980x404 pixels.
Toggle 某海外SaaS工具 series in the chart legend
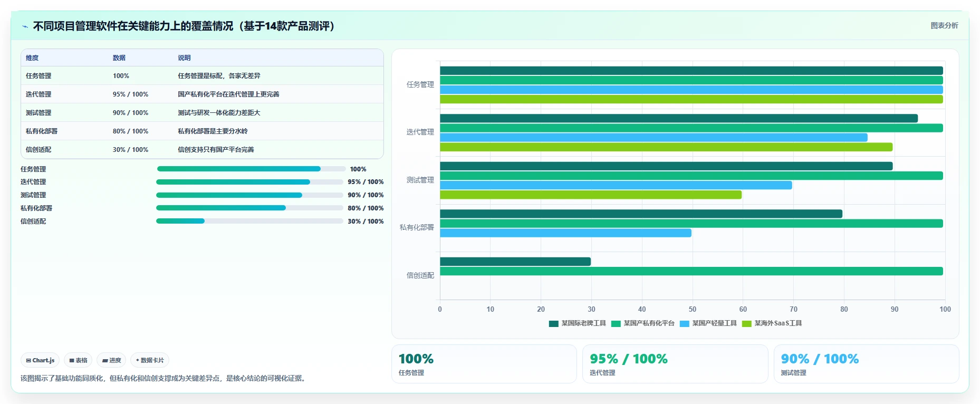pos(772,323)
